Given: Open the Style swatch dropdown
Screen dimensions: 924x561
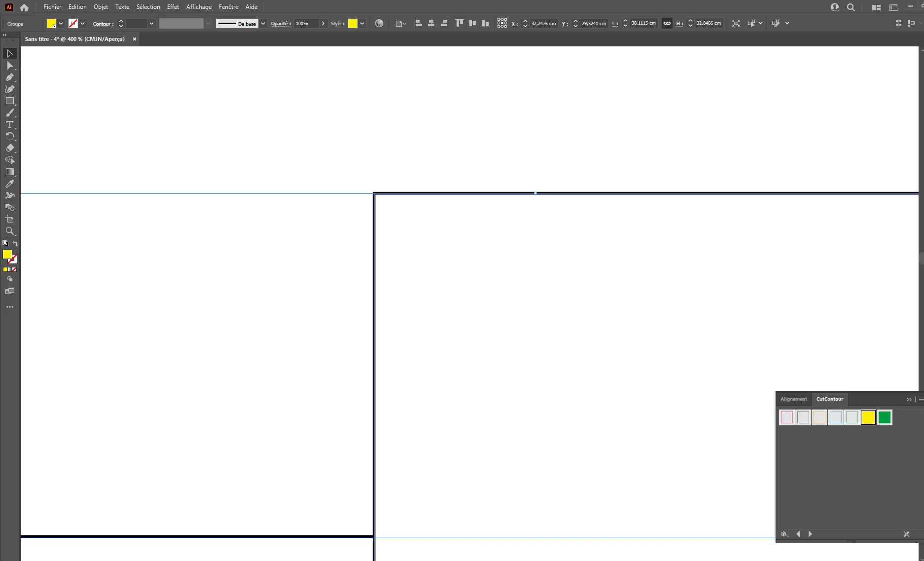Looking at the screenshot, I should (362, 24).
